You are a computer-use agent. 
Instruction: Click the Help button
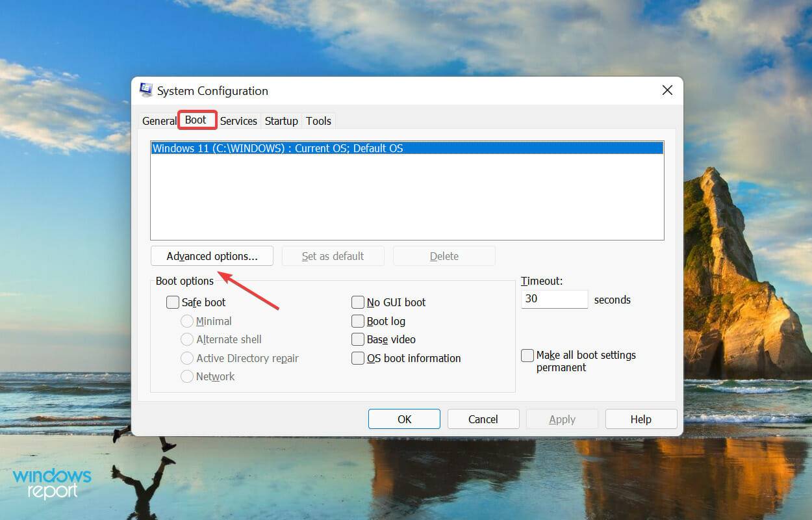(641, 419)
